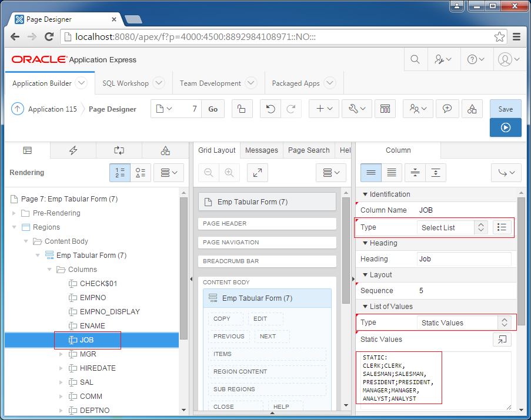The image size is (531, 420).
Task: Zoom out the grid layout
Action: (209, 173)
